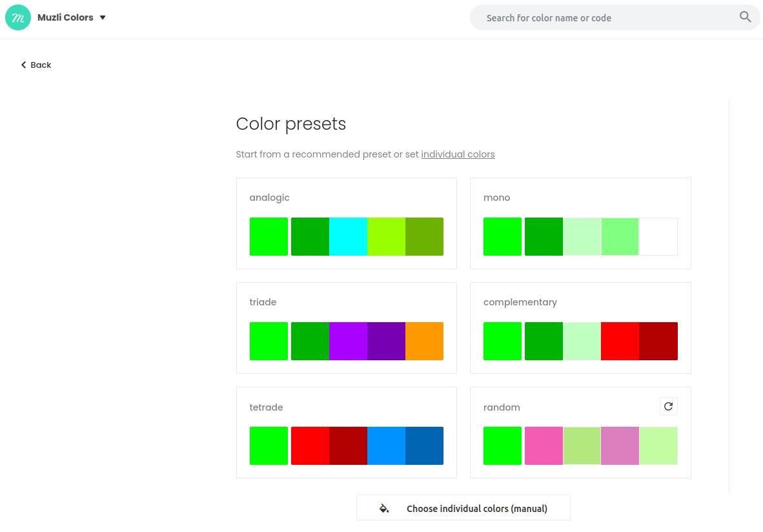Click the Muzli logo icon
The width and height of the screenshot is (763, 532).
(18, 17)
